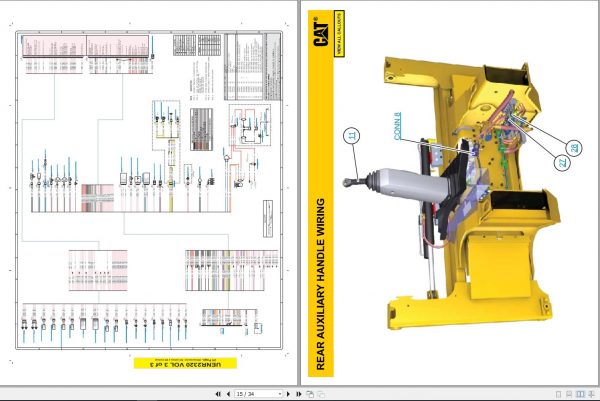
Task: Open callout number 27
Action: [562, 163]
